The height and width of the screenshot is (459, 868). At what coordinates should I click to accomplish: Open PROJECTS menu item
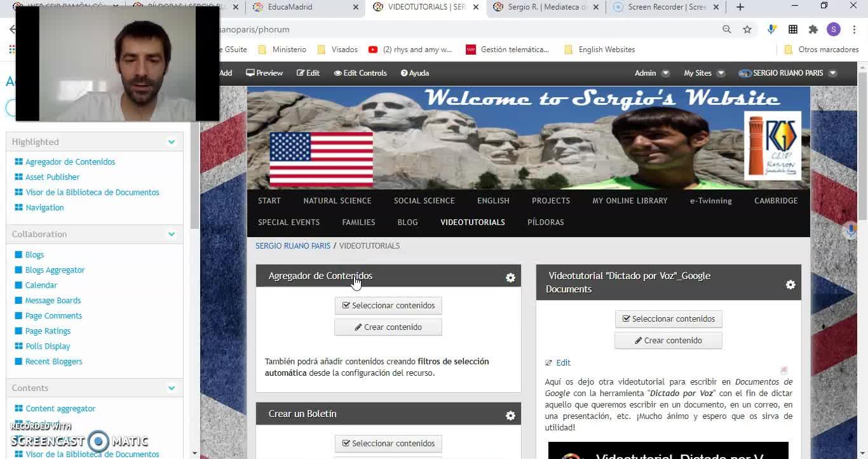click(551, 201)
